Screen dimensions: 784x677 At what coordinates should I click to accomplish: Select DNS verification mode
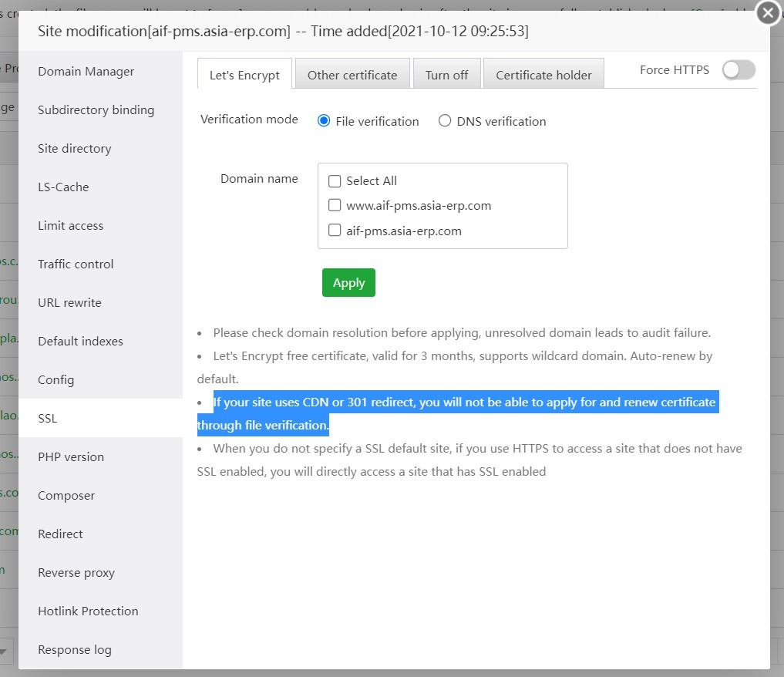point(445,121)
